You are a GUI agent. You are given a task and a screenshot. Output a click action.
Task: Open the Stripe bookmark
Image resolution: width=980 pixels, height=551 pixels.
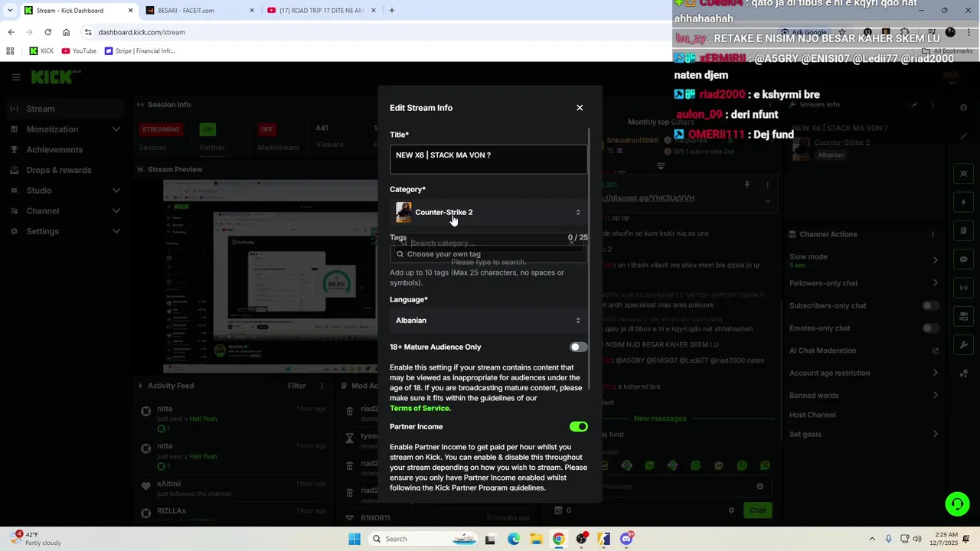pyautogui.click(x=139, y=51)
